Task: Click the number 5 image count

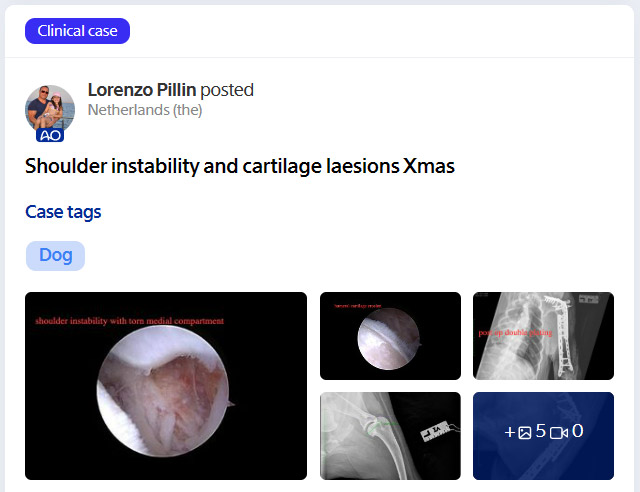Action: coord(541,432)
